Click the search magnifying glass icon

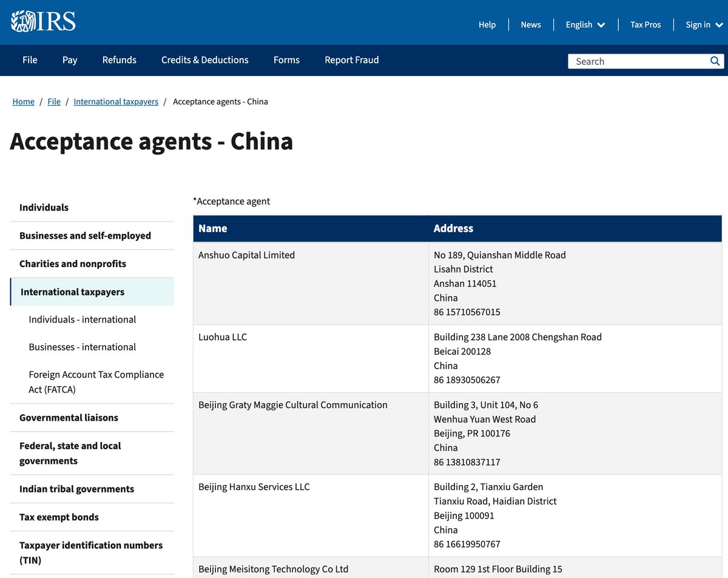pyautogui.click(x=715, y=61)
